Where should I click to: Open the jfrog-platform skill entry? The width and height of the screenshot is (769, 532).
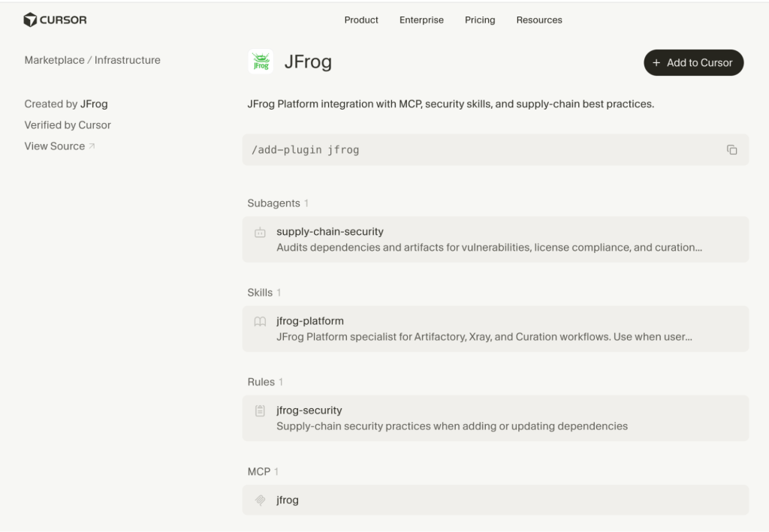point(495,329)
